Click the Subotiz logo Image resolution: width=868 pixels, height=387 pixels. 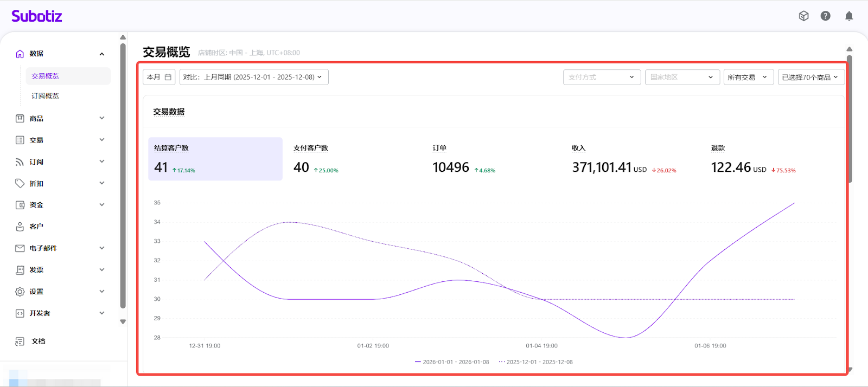[x=37, y=16]
